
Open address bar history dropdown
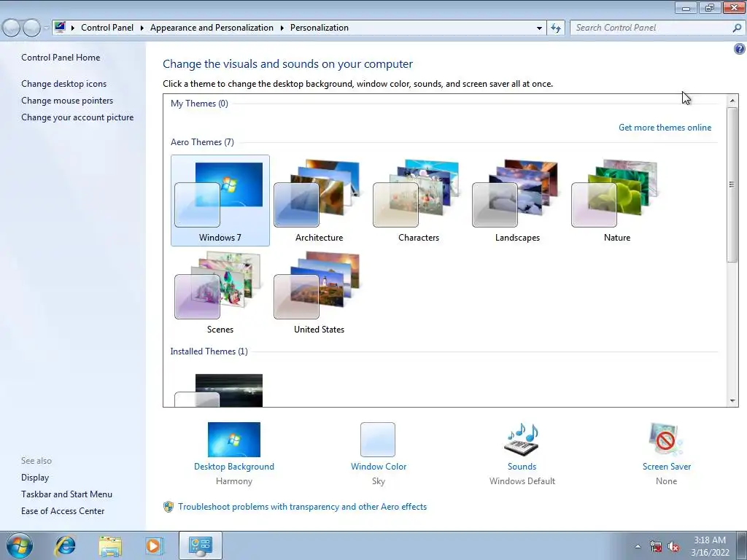pos(539,28)
